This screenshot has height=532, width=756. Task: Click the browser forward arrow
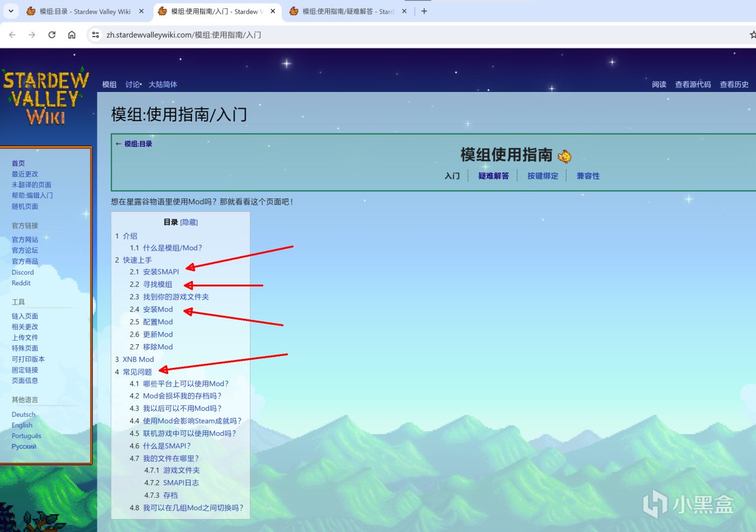click(32, 35)
